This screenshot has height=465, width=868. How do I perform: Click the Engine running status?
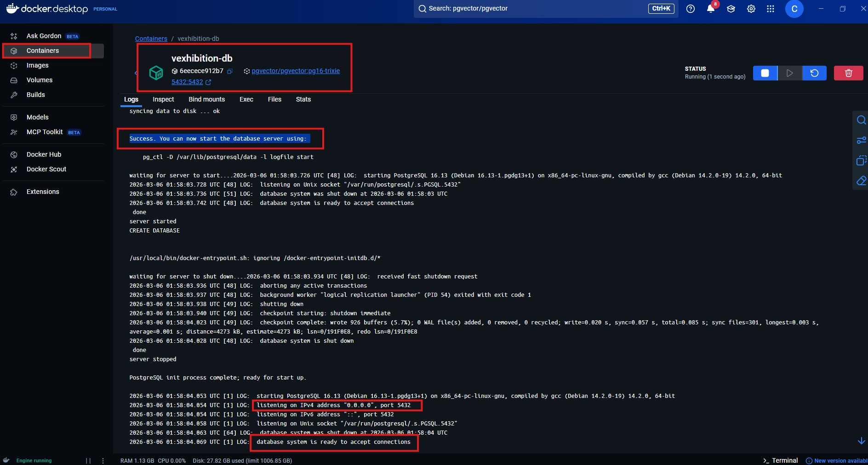pos(34,460)
